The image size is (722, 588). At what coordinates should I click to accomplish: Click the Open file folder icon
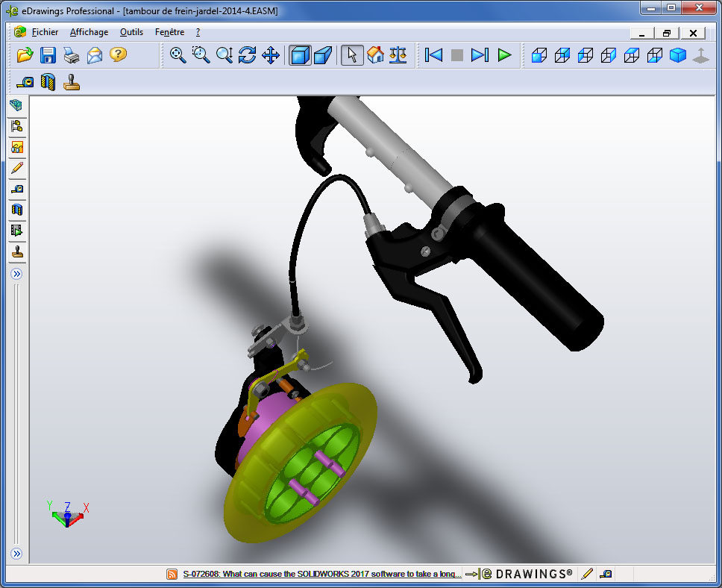pos(25,54)
